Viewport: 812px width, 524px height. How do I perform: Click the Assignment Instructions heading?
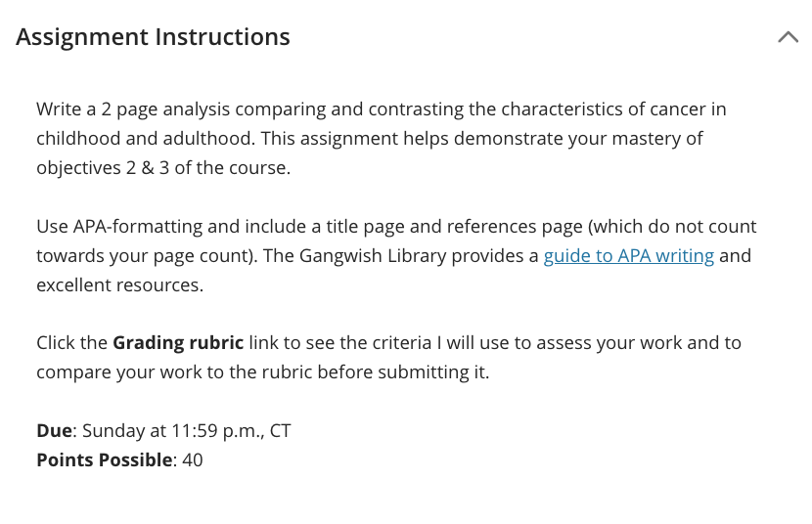[153, 37]
